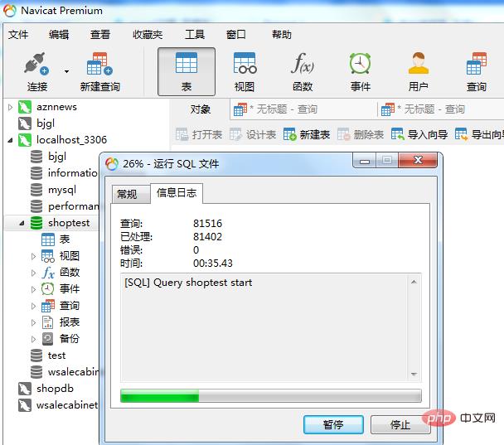
Task: Click the 视图 tree icon under shoptest
Action: tap(48, 256)
